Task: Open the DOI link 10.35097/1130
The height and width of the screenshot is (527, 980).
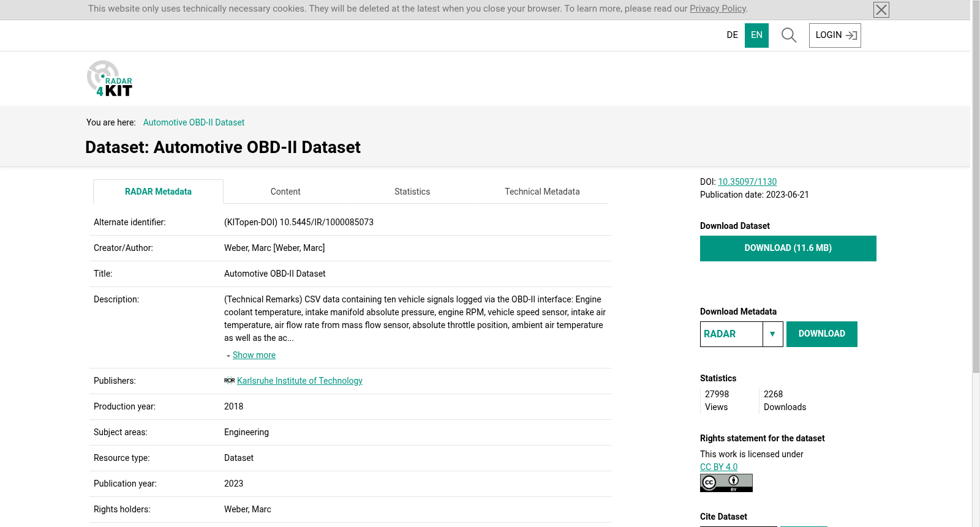Action: pyautogui.click(x=747, y=182)
